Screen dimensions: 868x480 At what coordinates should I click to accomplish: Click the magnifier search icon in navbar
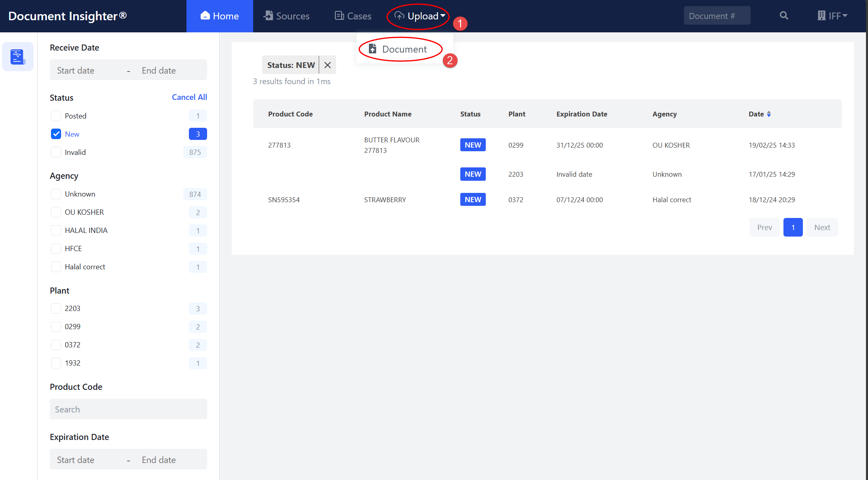tap(784, 16)
